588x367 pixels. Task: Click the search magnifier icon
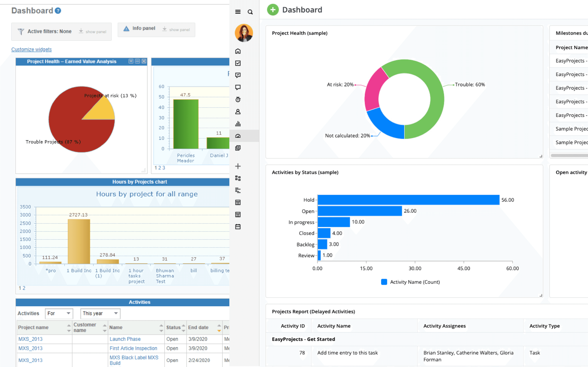click(x=250, y=12)
